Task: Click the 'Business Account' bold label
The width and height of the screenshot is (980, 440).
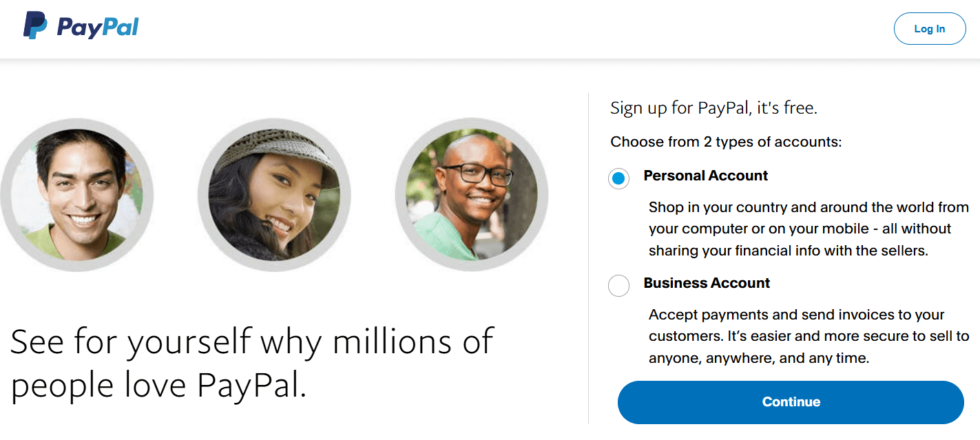Action: pos(707,283)
